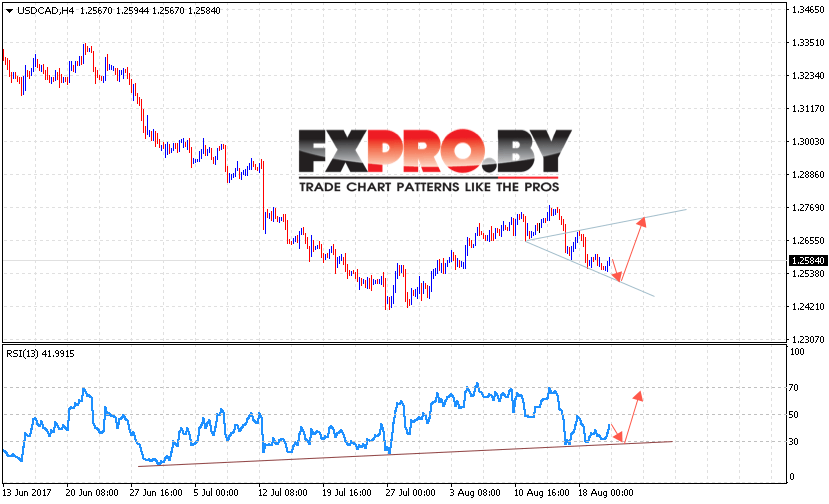Viewport: 829px width, 504px height.
Task: Click the 1.32340 price scale value
Action: (x=808, y=76)
